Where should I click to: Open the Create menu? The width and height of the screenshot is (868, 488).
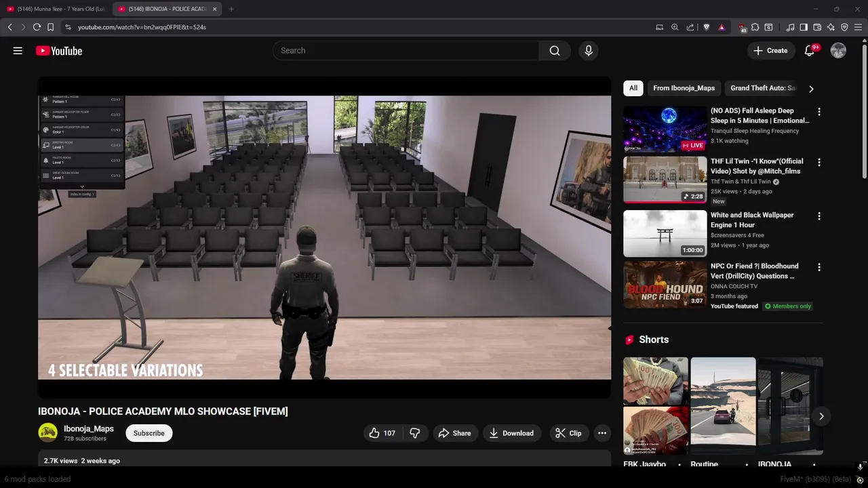pos(771,51)
